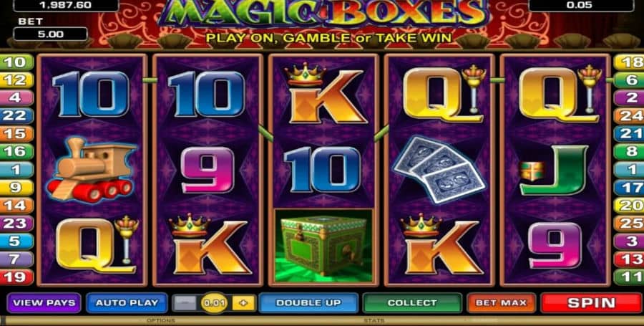The height and width of the screenshot is (326, 644).
Task: Click the Bet amount field showing 5.00
Action: click(x=51, y=34)
